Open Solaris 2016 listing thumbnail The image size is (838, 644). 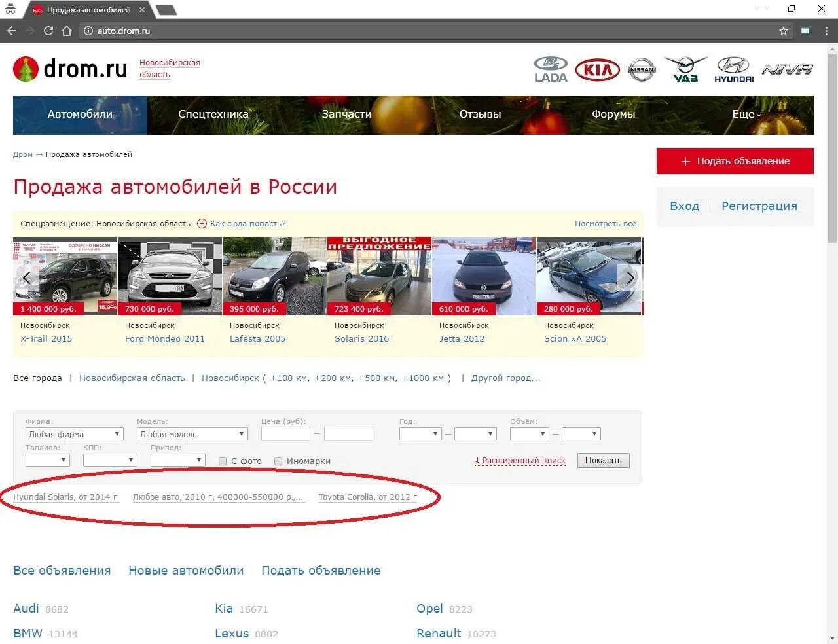(x=379, y=276)
